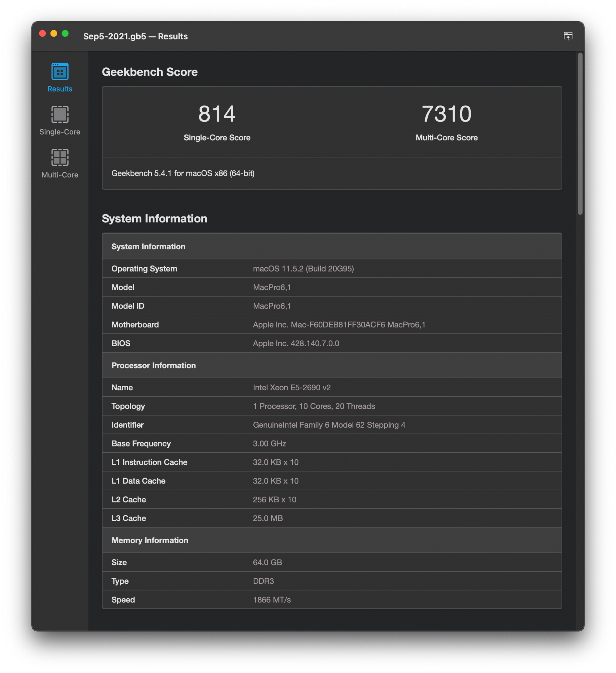
Task: Click the 814 single-core score value
Action: (x=217, y=114)
